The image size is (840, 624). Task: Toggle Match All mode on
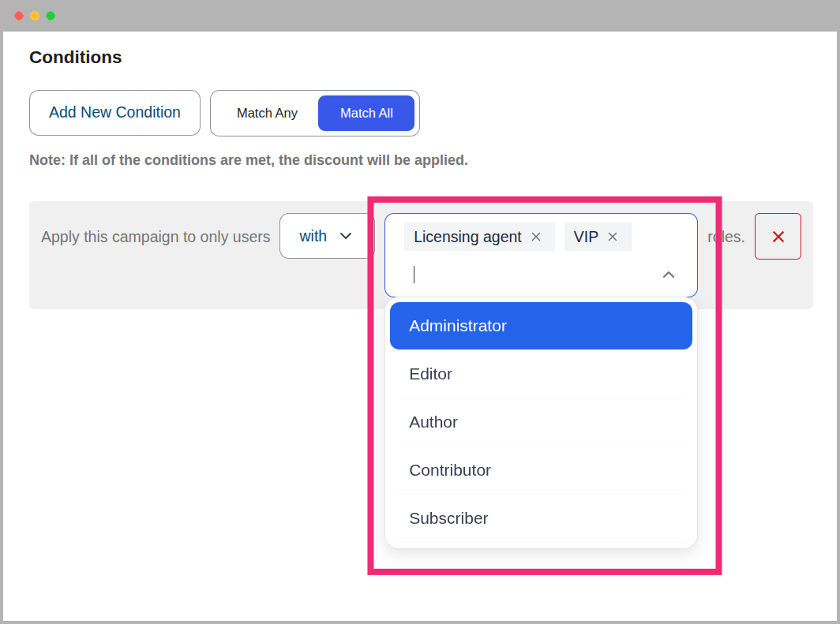point(366,113)
